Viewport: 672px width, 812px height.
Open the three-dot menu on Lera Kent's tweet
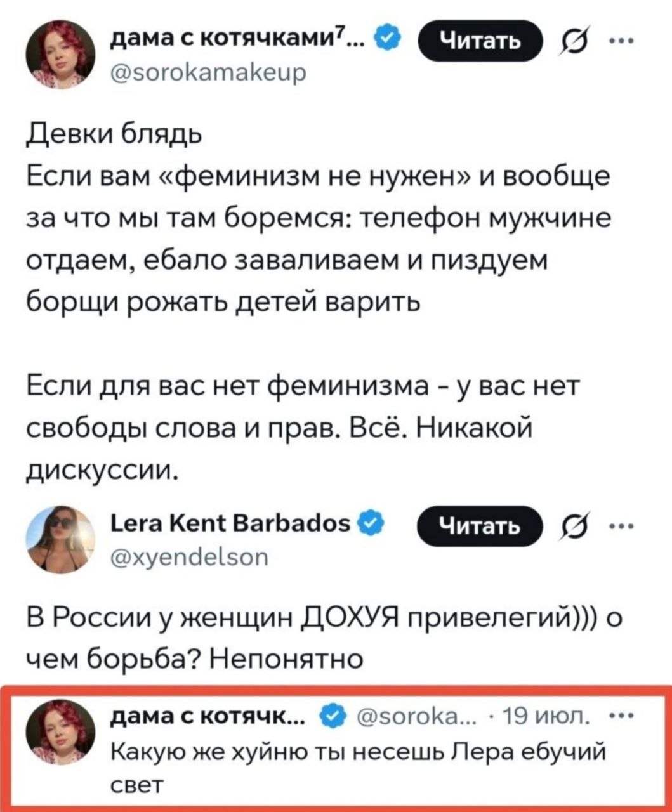click(615, 525)
